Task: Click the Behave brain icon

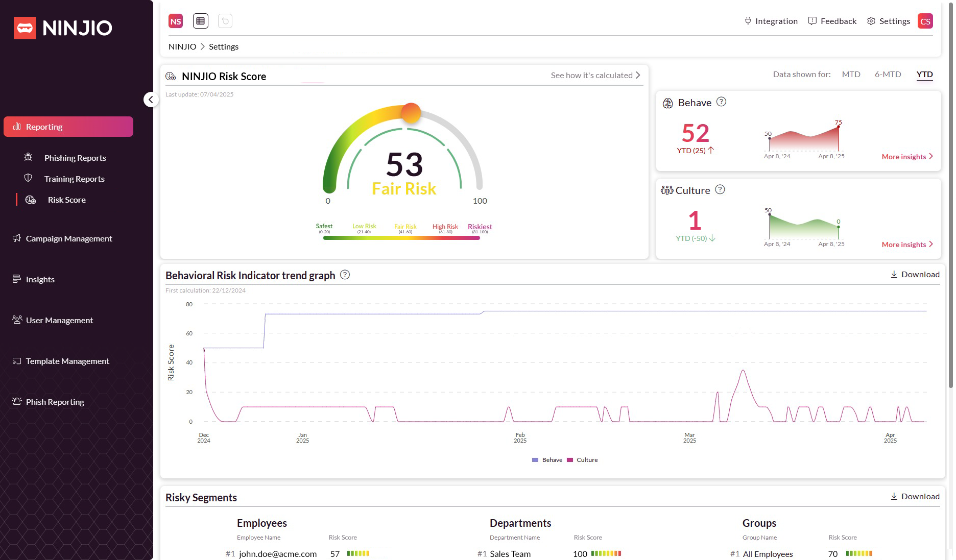Action: 668,103
